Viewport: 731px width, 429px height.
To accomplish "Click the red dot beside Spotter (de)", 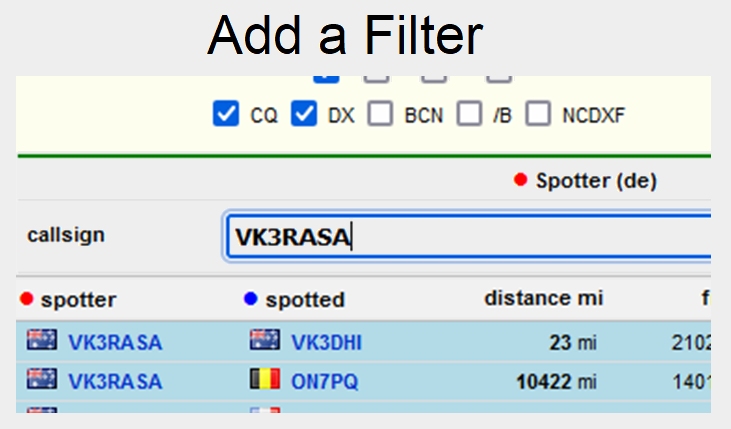I will (520, 181).
